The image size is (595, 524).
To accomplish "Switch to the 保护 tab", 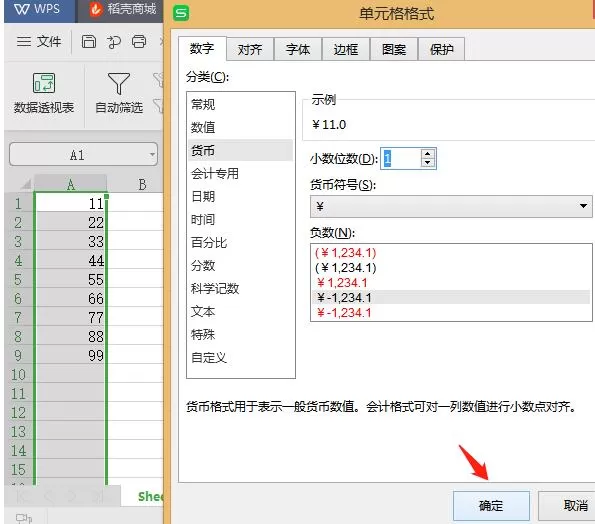I will (441, 49).
